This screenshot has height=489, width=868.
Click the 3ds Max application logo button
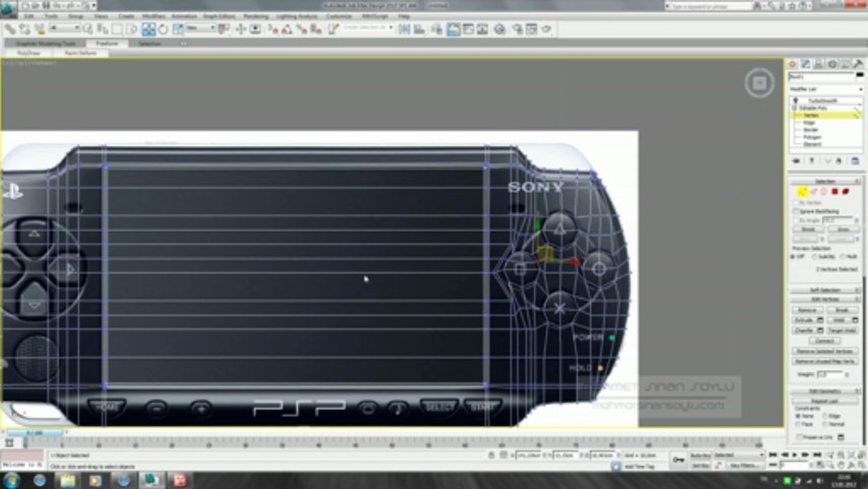[9, 9]
